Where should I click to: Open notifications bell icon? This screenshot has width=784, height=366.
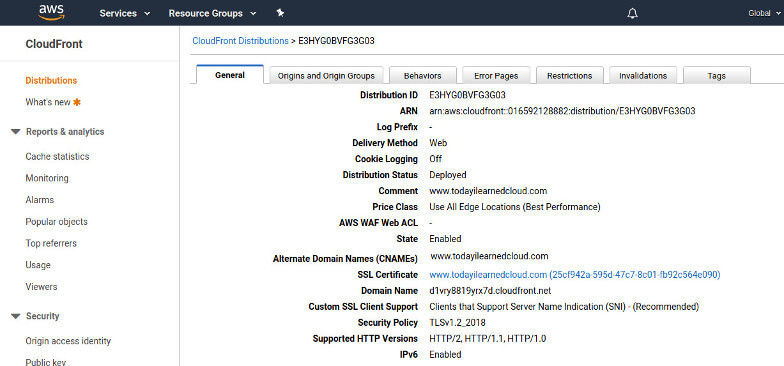tap(632, 14)
